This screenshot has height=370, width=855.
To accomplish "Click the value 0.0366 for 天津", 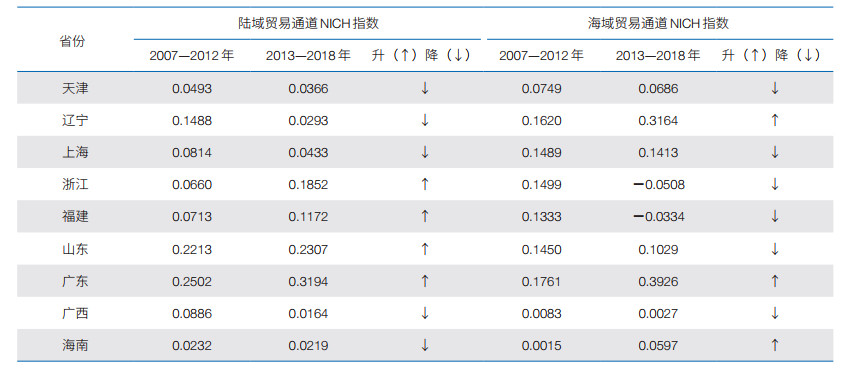I will coord(309,89).
